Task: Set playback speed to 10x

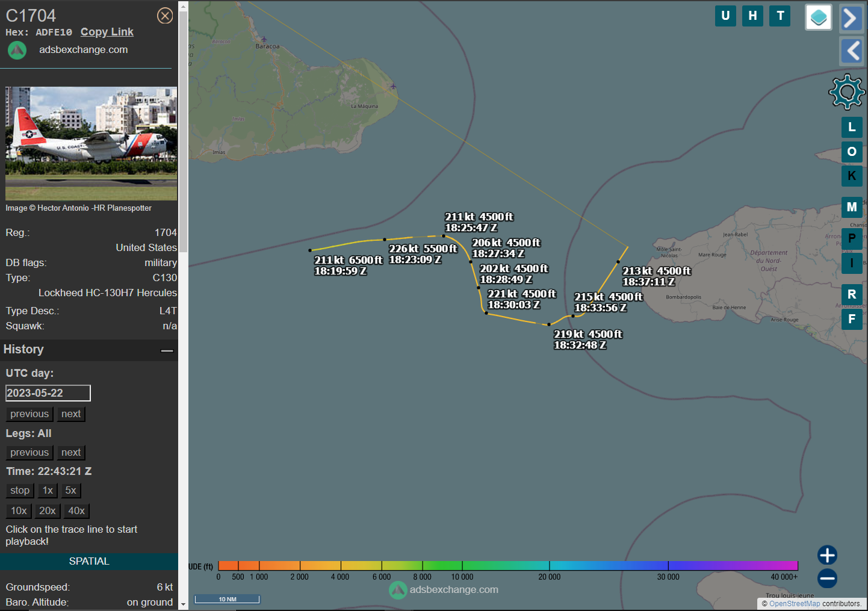Action: (x=19, y=511)
